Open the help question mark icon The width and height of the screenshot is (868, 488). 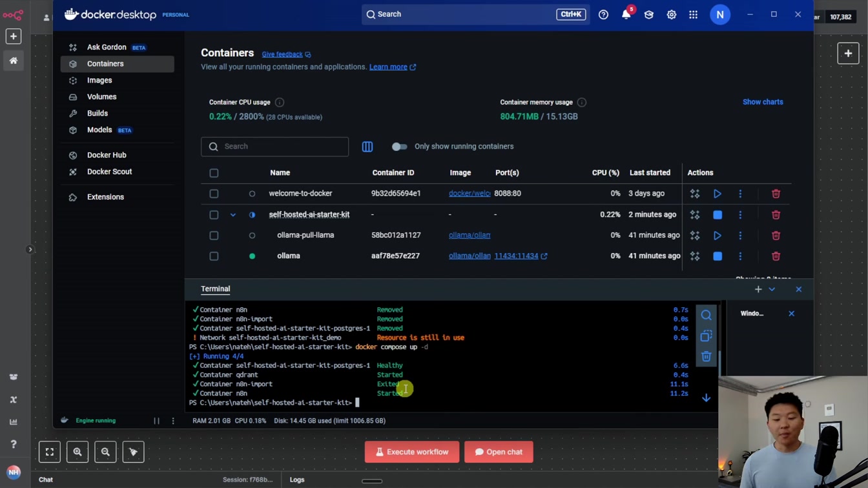point(603,15)
